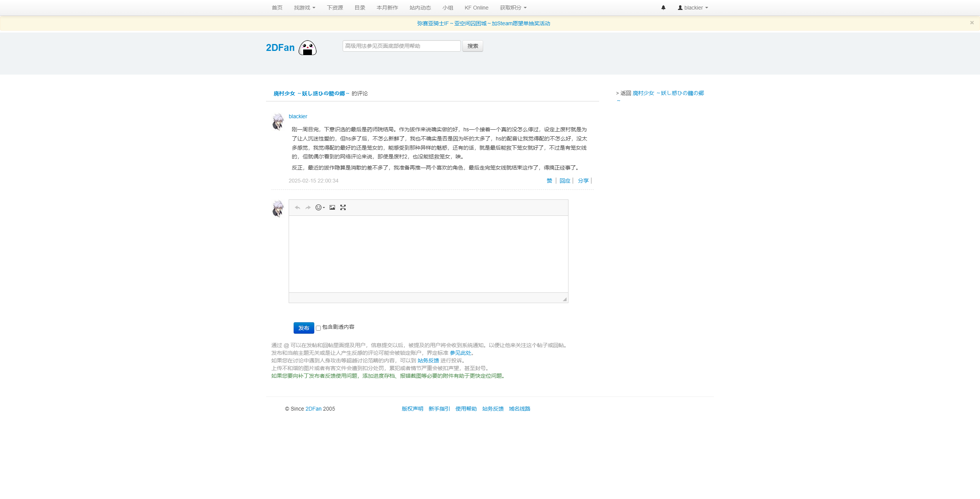This screenshot has width=980, height=499.
Task: Dismiss the yellow announcement banner
Action: [972, 23]
